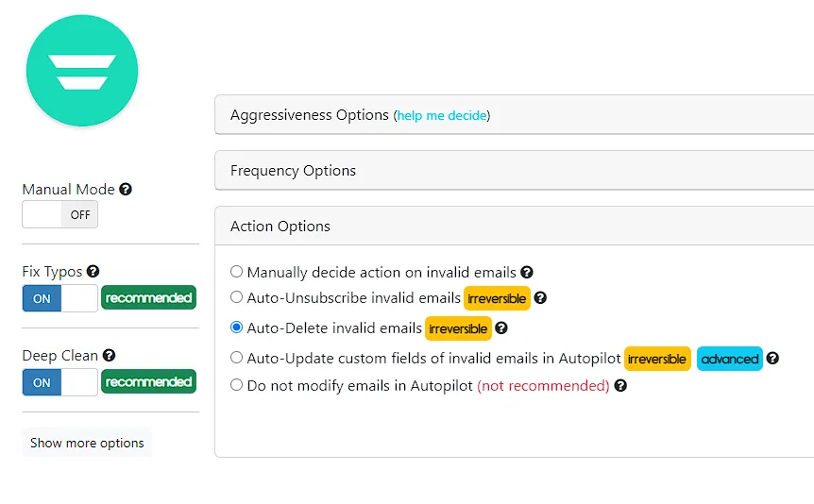Screen dimensions: 814x504
Task: Open the help me decide link
Action: 442,115
